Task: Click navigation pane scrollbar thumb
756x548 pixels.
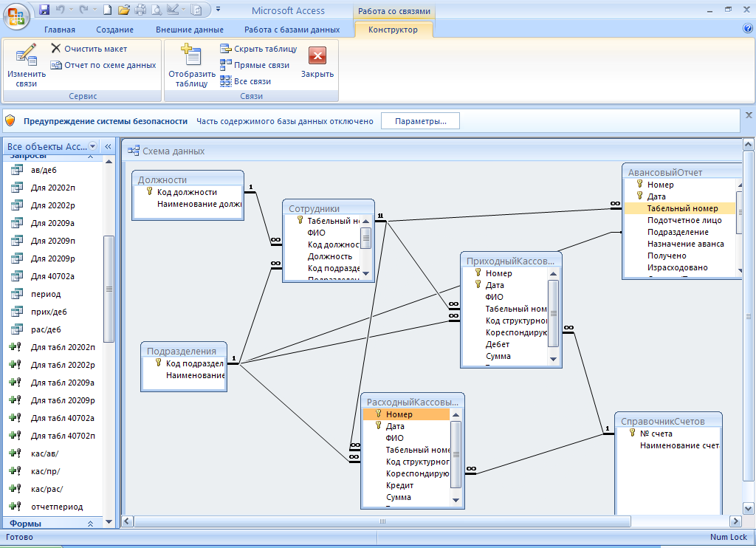Action: [x=109, y=289]
